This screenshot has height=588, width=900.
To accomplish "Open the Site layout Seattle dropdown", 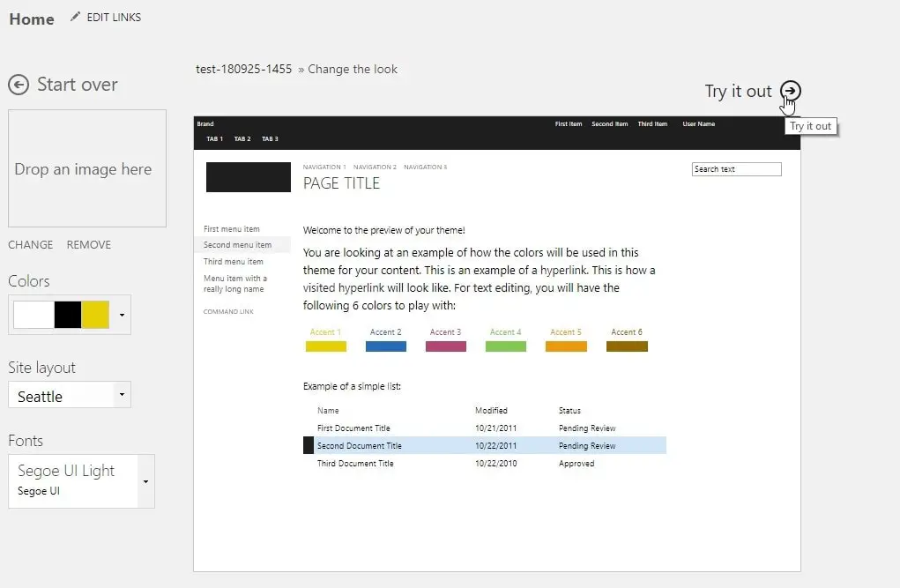I will point(122,395).
